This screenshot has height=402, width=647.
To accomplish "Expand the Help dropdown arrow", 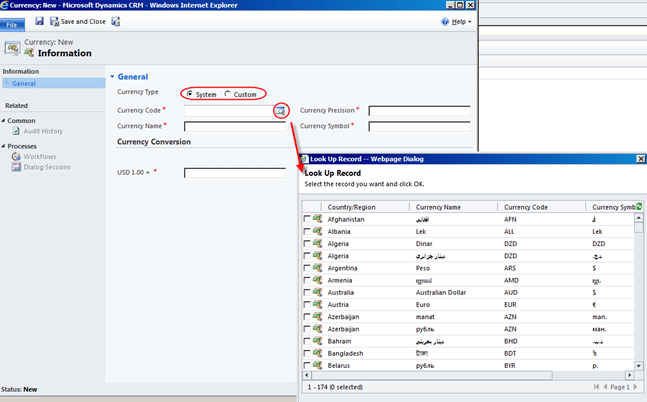I will (469, 21).
